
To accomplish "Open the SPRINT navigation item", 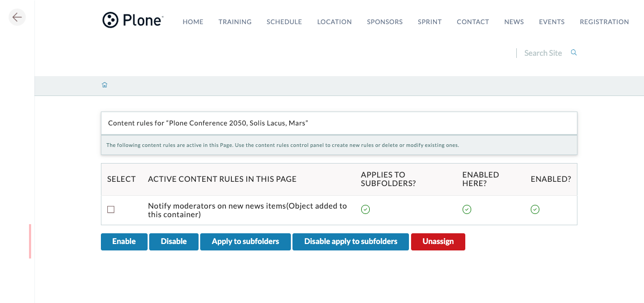I will pos(430,22).
